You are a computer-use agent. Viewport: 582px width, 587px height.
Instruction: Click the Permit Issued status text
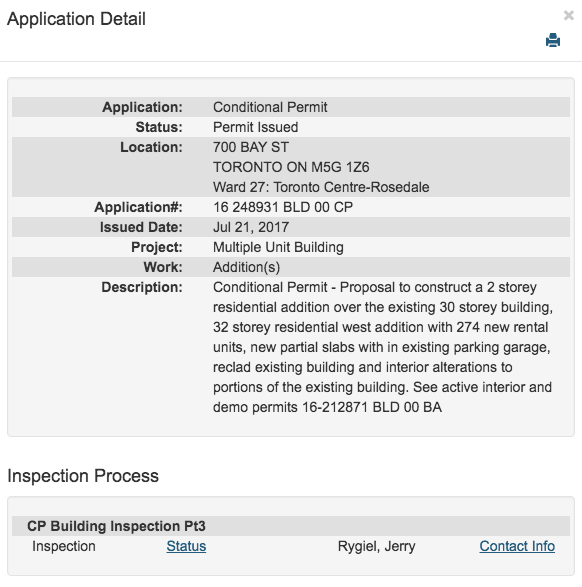(x=255, y=127)
